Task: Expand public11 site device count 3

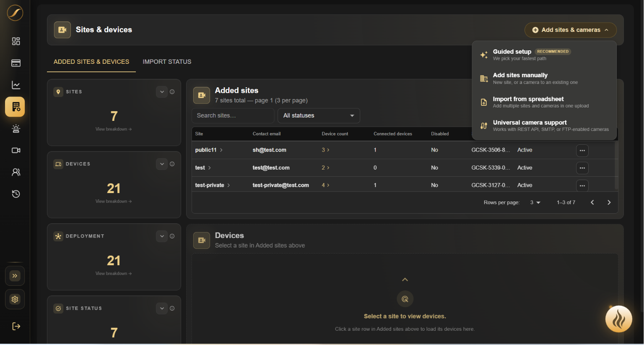Action: pos(325,150)
